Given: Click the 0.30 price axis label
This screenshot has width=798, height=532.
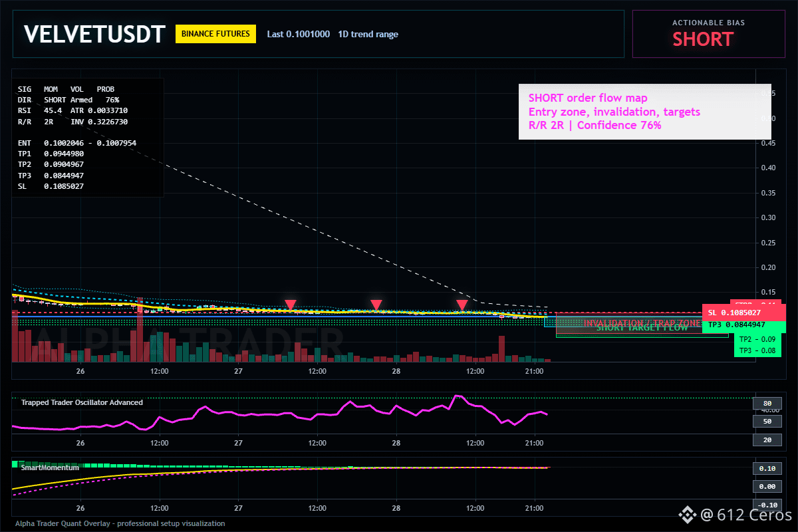Looking at the screenshot, I should click(x=767, y=217).
